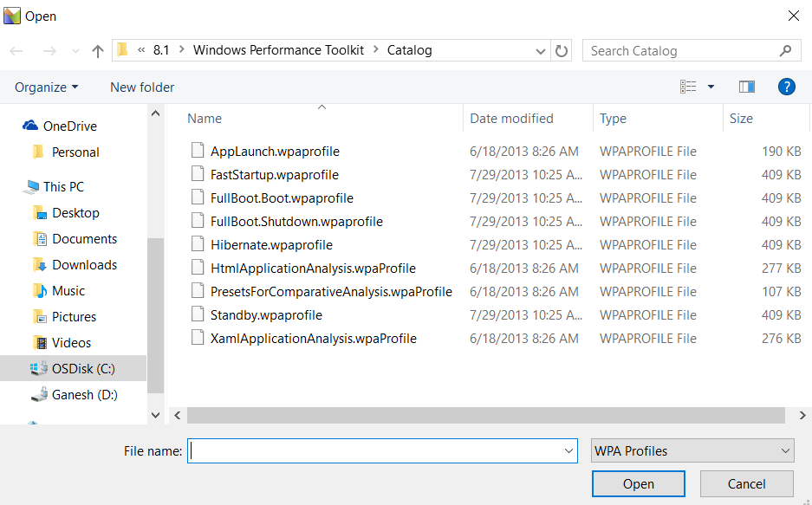Viewport: 812px width, 505px height.
Task: Select FastStartup.wpaprofile file
Action: [275, 174]
